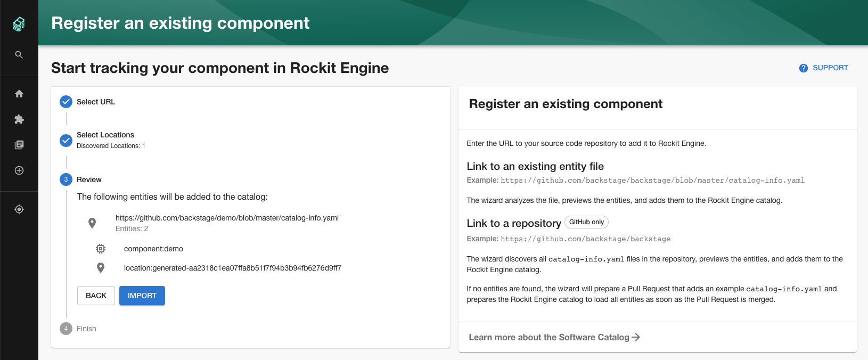Click the arrow after Learn more about Software Catalog

point(636,337)
